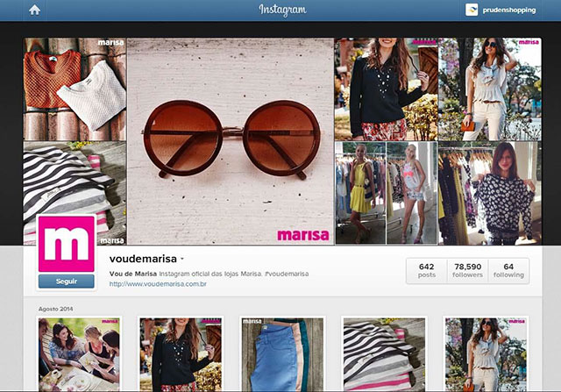The image size is (561, 392).
Task: Open the voudemarisa.com.br website link
Action: coord(158,284)
